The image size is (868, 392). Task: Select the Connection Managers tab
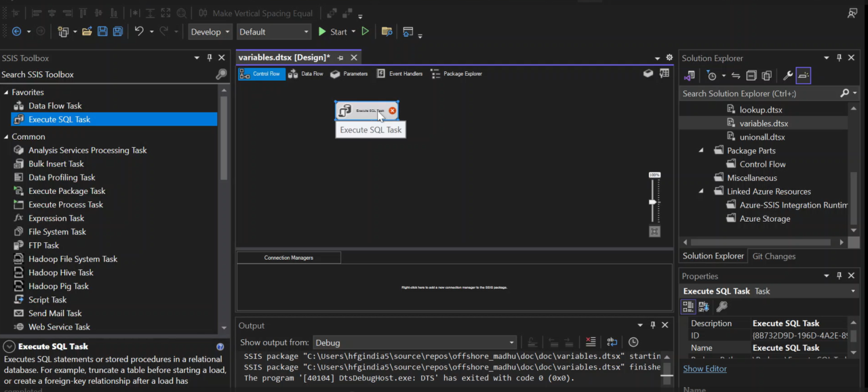[x=289, y=258]
